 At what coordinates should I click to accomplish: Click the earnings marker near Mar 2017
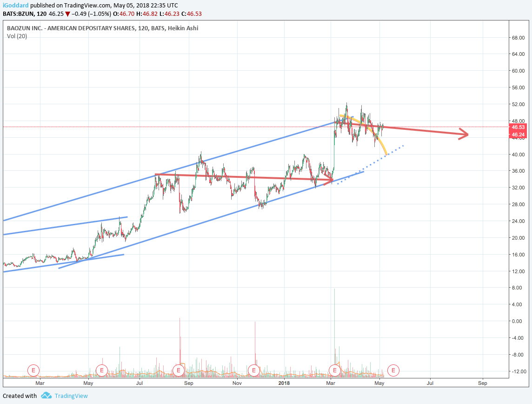coord(33,370)
